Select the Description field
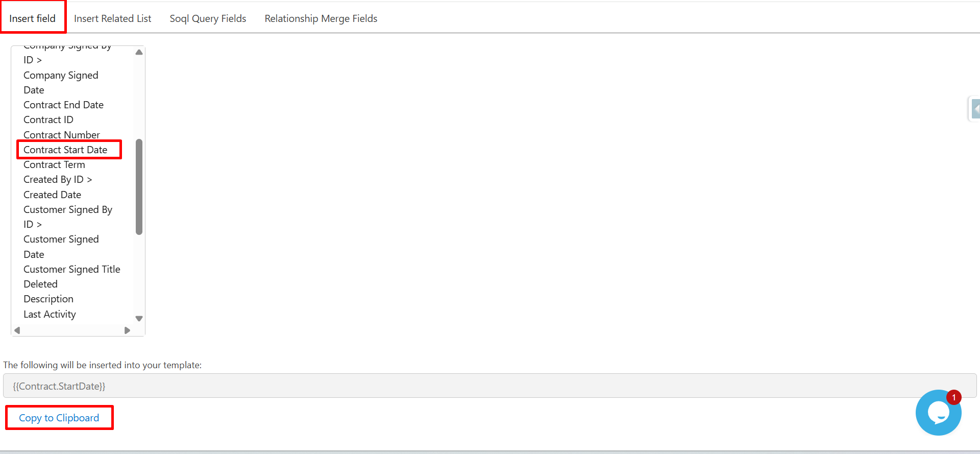The height and width of the screenshot is (454, 980). point(48,299)
